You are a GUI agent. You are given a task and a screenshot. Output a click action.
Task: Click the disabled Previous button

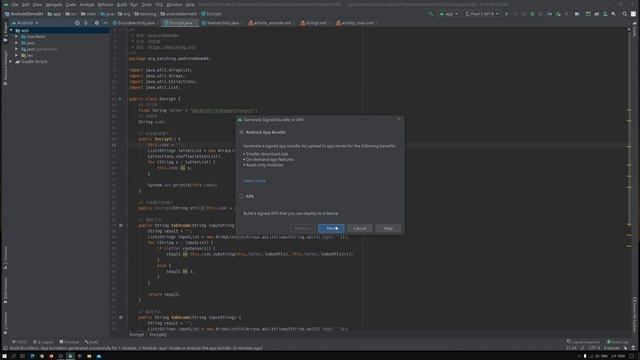coord(303,228)
